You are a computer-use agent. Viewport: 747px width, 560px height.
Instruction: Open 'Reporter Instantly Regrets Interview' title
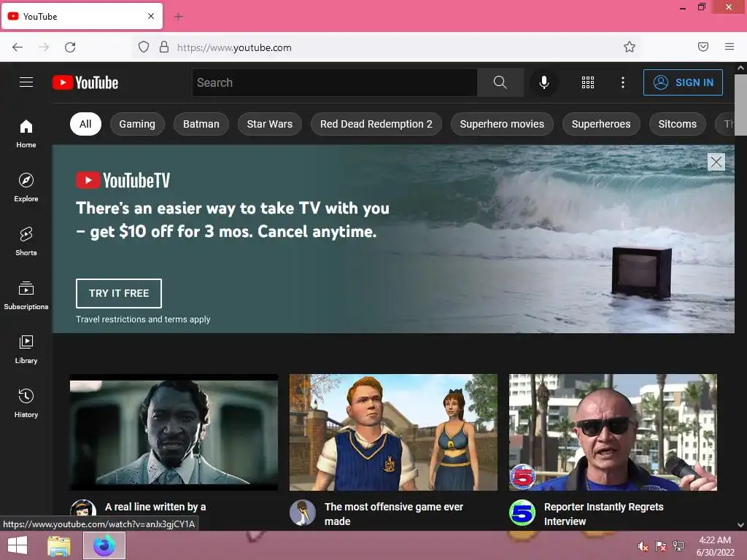pos(603,514)
